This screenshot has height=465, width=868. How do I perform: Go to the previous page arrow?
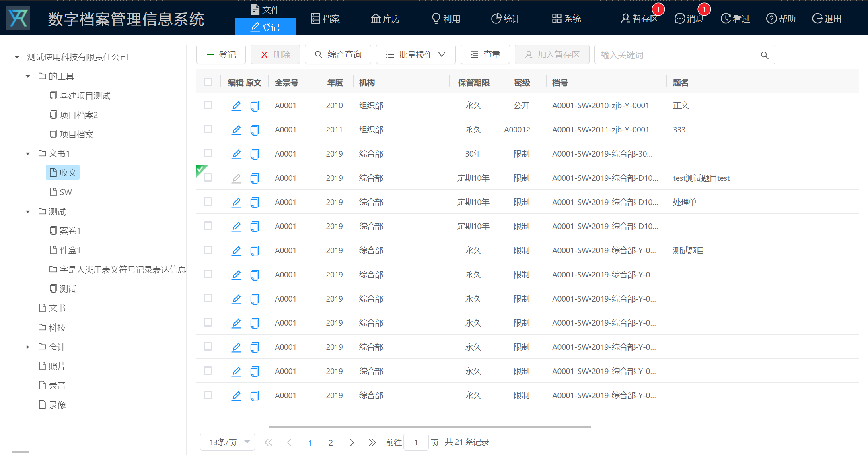coord(289,442)
